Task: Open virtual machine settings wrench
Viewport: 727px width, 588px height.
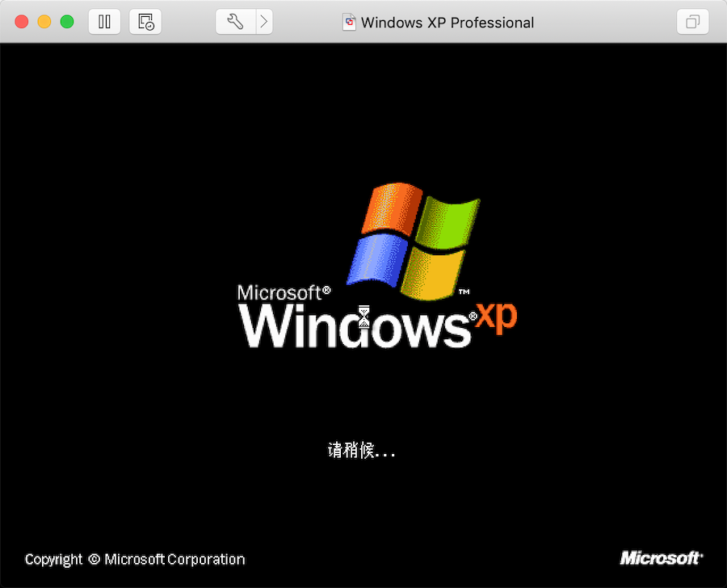Action: [236, 22]
